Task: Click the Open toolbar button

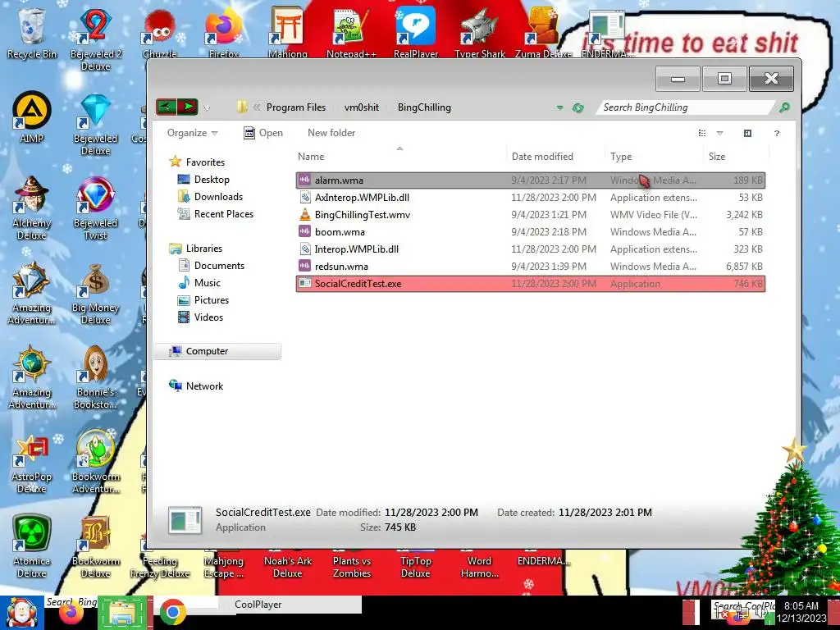Action: point(263,133)
